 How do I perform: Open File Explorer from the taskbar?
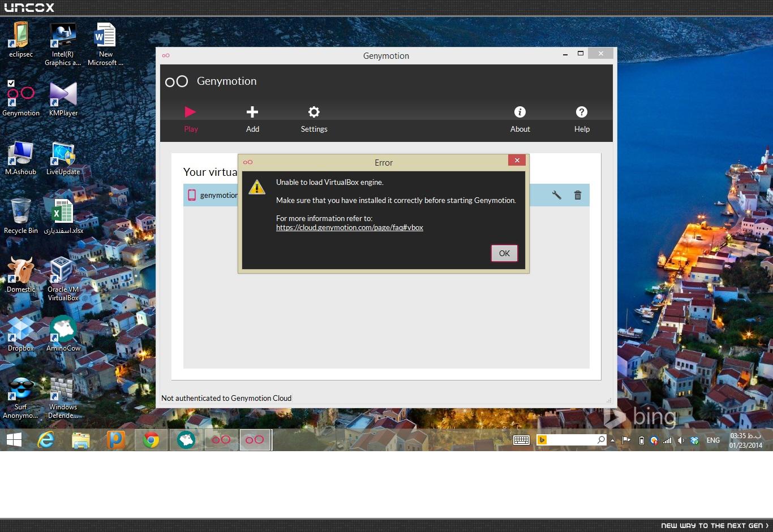(81, 440)
